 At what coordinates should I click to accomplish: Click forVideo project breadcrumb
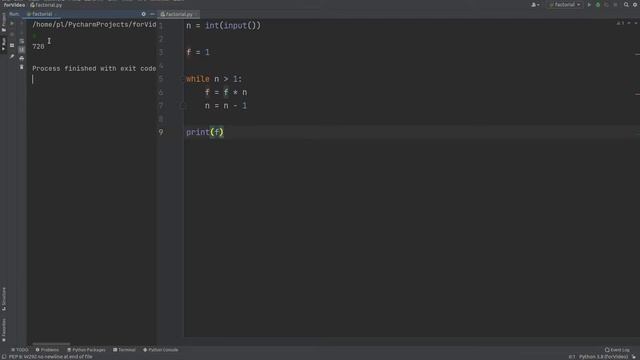14,5
